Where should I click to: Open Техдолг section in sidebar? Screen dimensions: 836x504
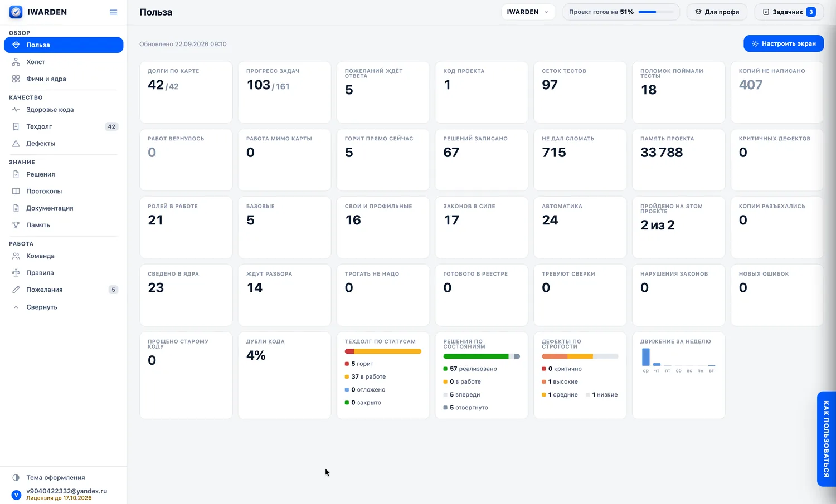point(64,126)
